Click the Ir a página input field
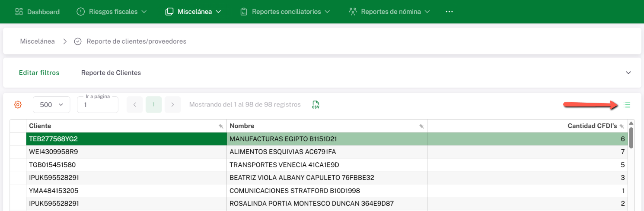This screenshot has width=644, height=211. point(98,105)
